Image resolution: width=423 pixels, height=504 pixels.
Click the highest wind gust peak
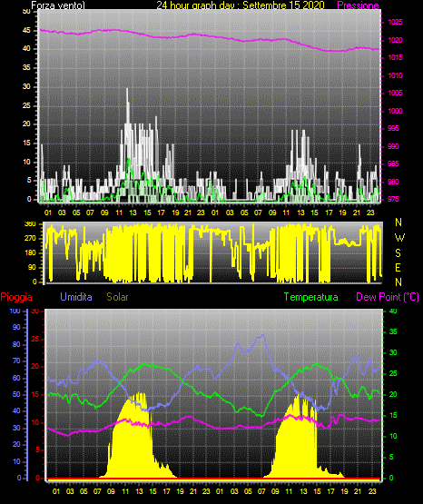click(127, 89)
